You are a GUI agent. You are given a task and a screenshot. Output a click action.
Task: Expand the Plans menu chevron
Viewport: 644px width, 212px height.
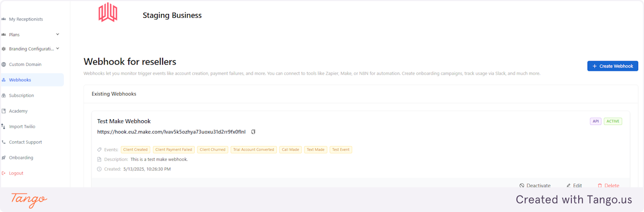[57, 34]
